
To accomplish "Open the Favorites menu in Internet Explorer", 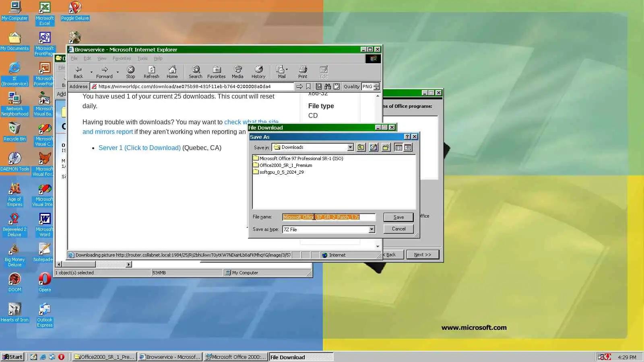I will tap(122, 58).
